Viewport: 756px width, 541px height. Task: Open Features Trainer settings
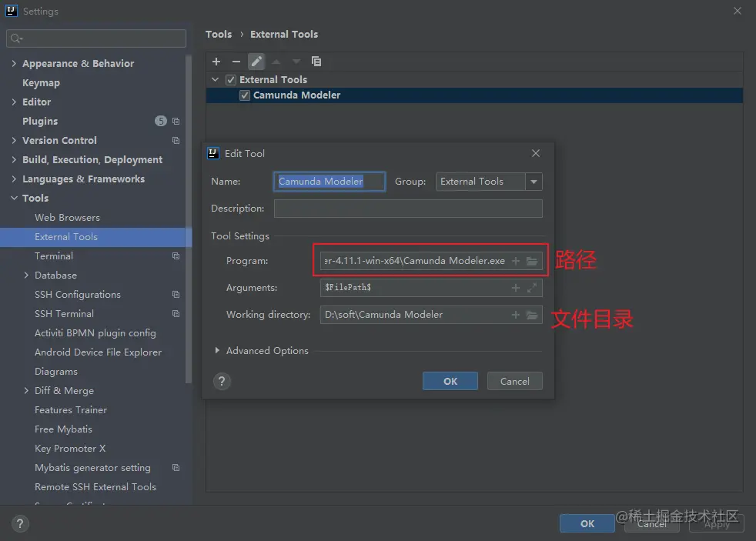(71, 410)
